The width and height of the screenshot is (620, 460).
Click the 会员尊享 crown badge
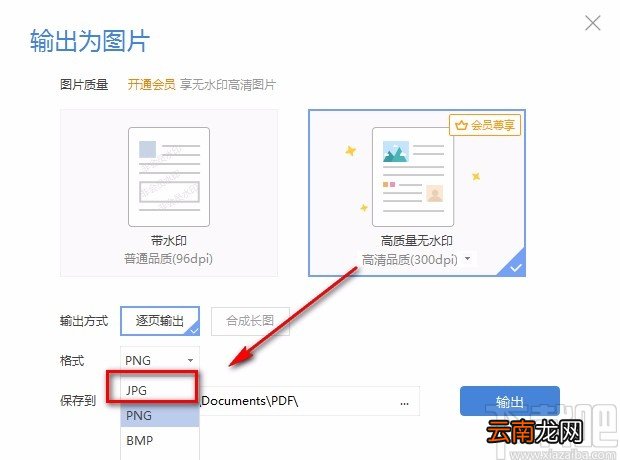485,125
